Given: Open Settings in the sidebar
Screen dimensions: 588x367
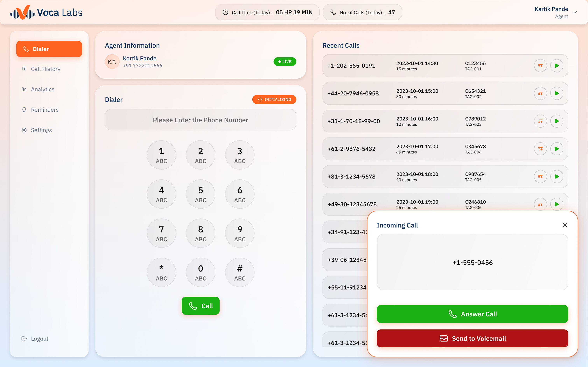Looking at the screenshot, I should [x=41, y=130].
